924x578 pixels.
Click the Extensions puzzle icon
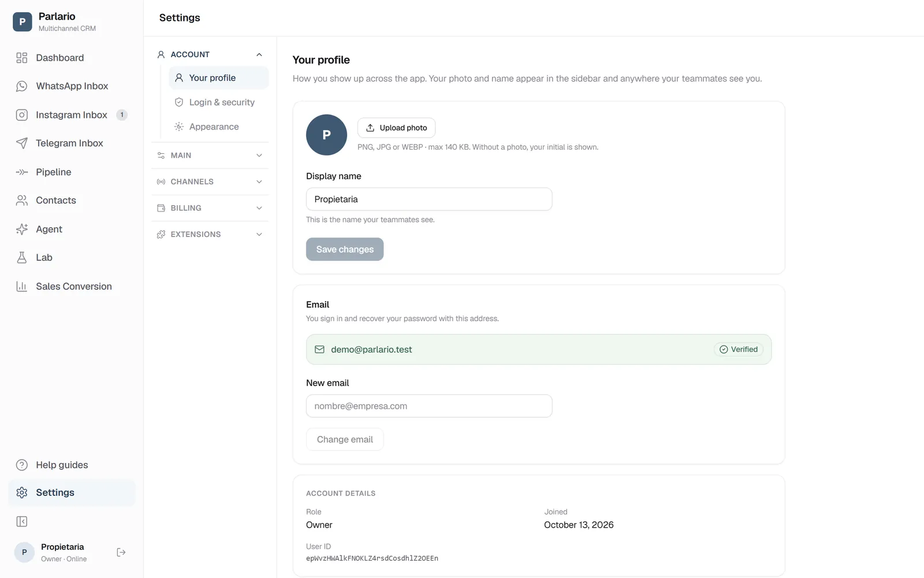point(161,234)
